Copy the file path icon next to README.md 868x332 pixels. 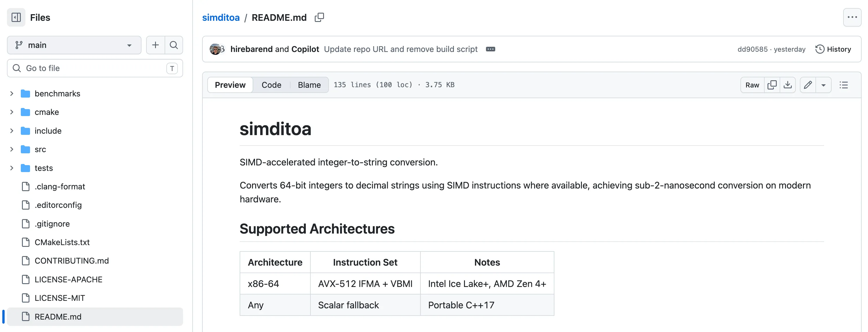pyautogui.click(x=319, y=17)
